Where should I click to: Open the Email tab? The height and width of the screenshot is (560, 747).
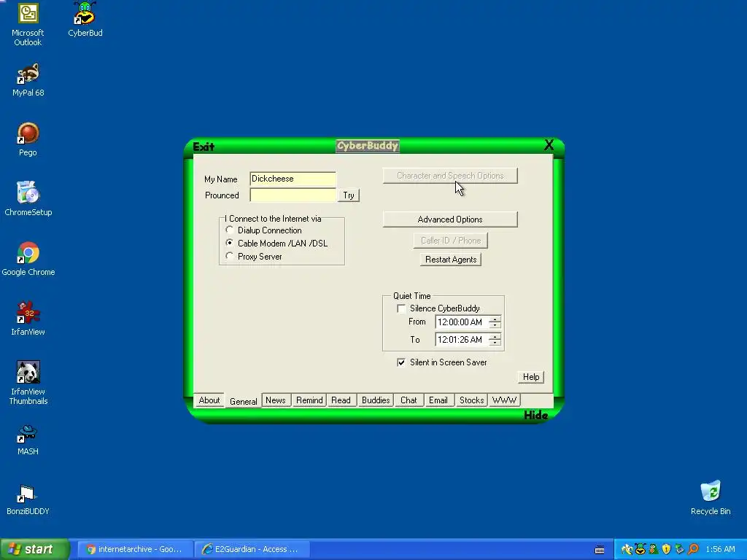click(438, 400)
